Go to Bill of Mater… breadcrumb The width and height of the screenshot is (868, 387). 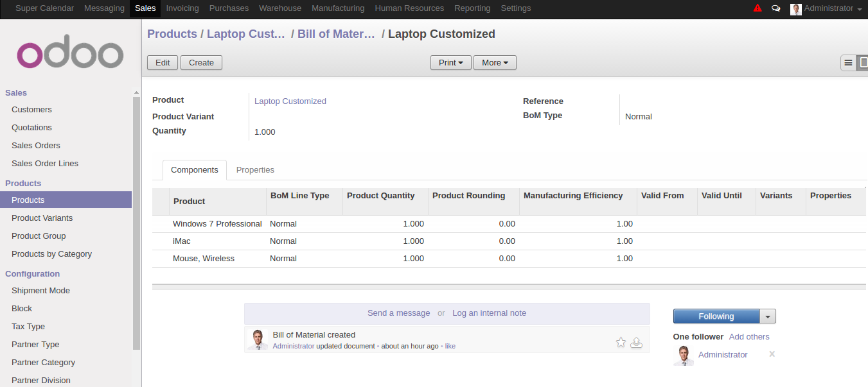coord(336,34)
